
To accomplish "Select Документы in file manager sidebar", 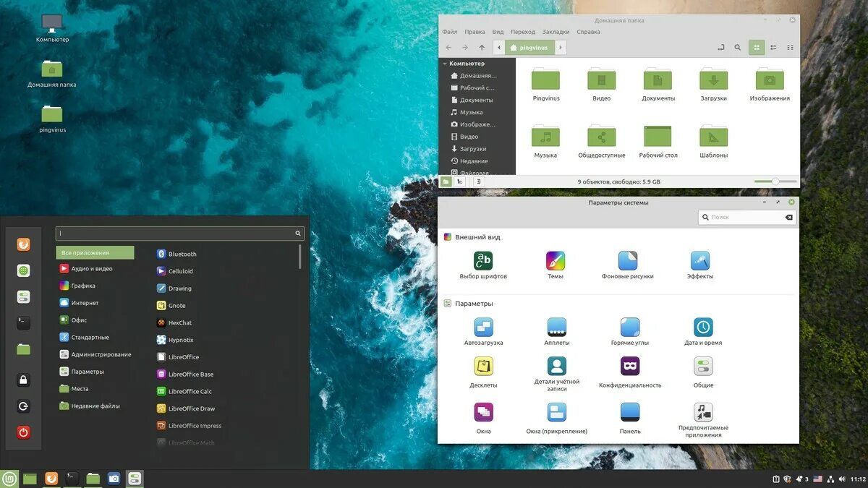I will [472, 100].
